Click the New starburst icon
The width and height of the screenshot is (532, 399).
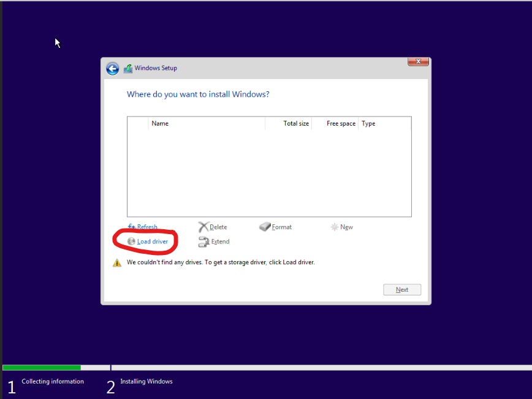coord(335,227)
